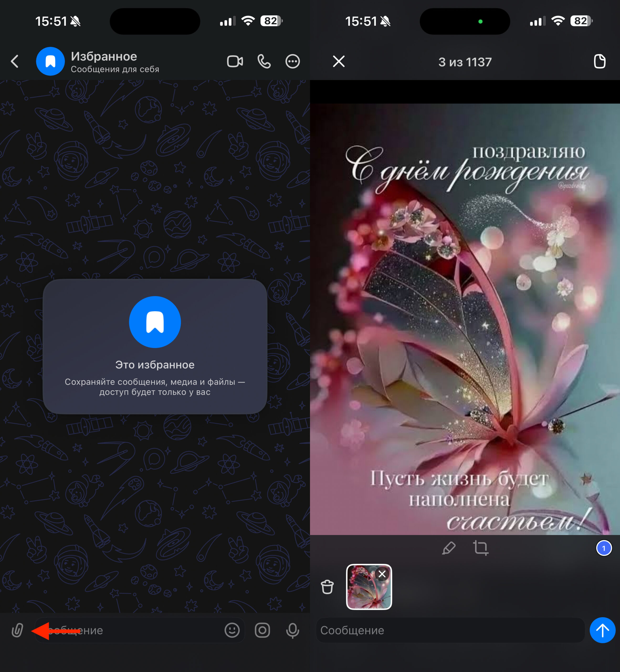Open the three-dots more options menu
The image size is (620, 672).
293,61
